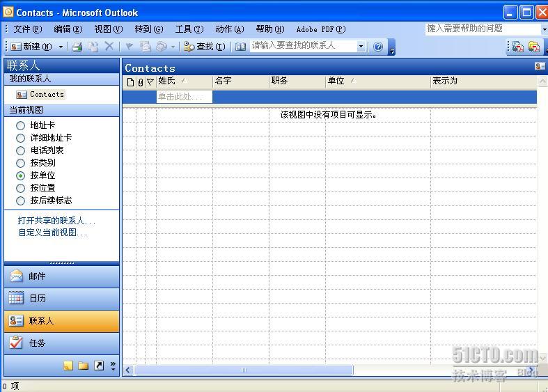Open the 工具(T) menu

(x=189, y=29)
